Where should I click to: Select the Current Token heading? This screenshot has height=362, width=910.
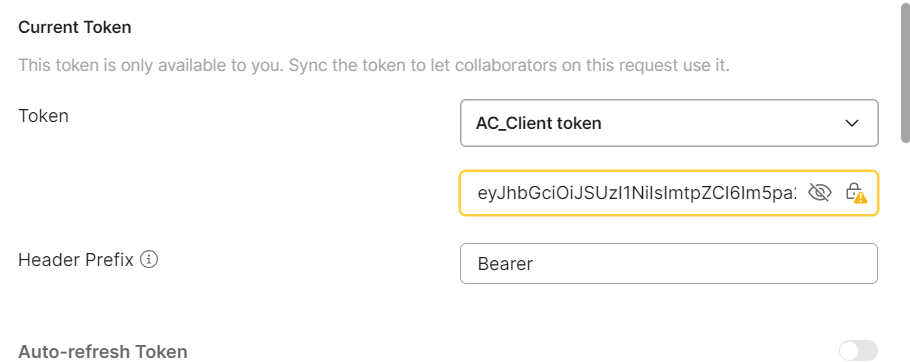75,27
